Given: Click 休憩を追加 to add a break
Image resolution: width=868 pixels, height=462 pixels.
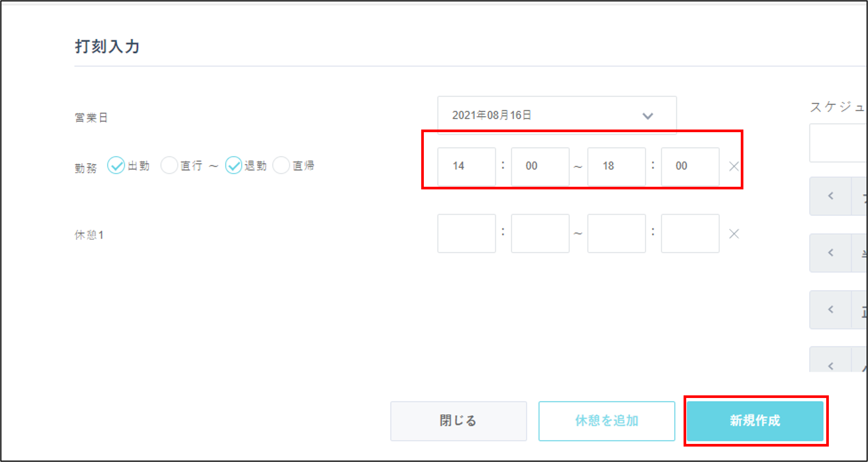Looking at the screenshot, I should coord(606,421).
